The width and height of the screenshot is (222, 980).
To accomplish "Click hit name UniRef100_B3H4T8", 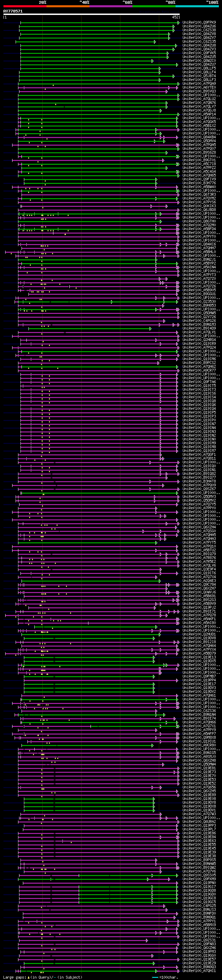I will coord(199,481).
